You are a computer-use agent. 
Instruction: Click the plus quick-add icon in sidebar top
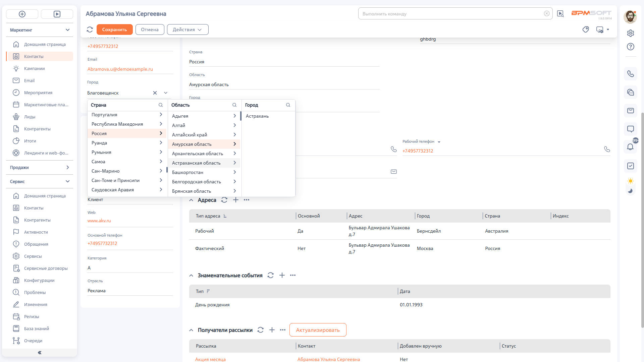pyautogui.click(x=22, y=14)
